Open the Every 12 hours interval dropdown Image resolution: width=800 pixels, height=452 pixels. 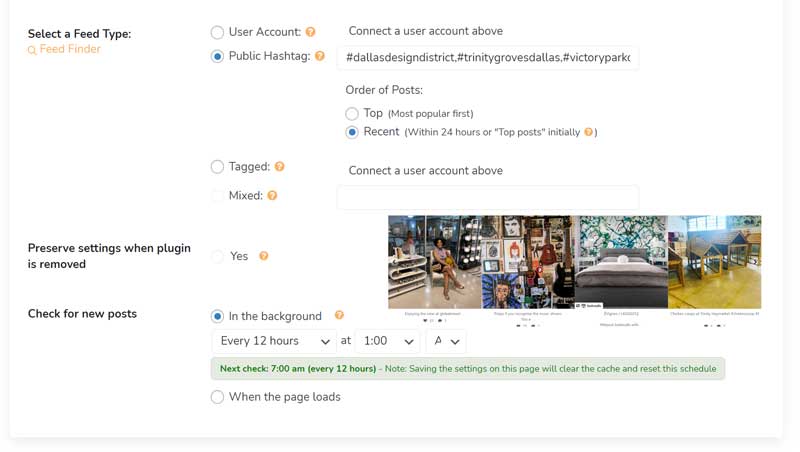pos(274,341)
